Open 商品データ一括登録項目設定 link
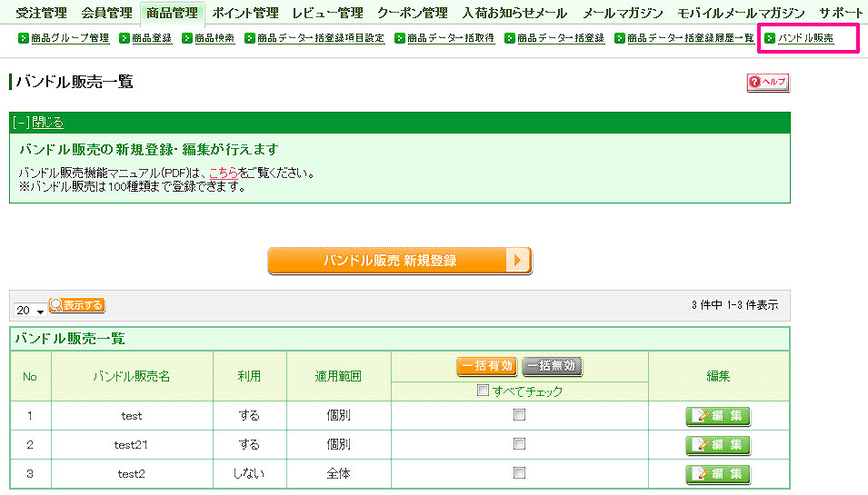This screenshot has height=495, width=868. (x=321, y=38)
